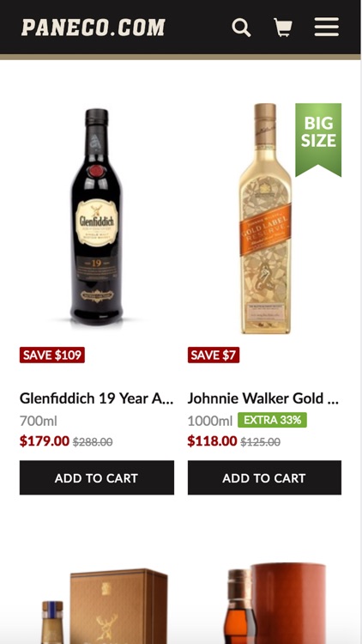Click the SAVE $109 badge
Screen dimensions: 362x644
tap(52, 355)
